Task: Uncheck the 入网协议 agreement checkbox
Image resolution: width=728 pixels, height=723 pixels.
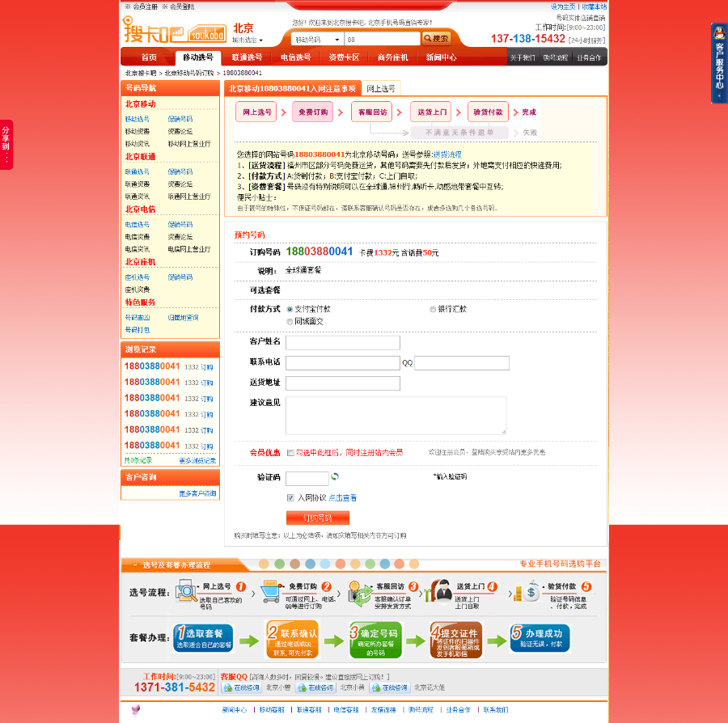Action: (x=290, y=497)
